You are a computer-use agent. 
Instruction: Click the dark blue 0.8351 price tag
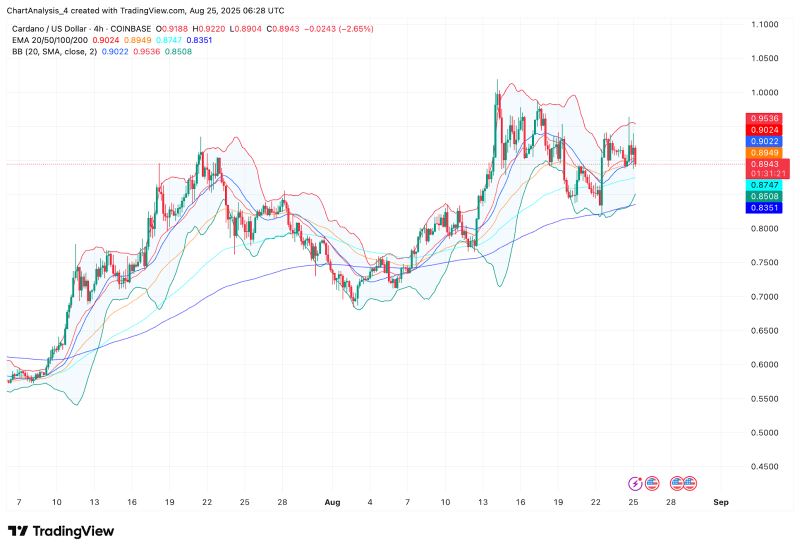[767, 209]
